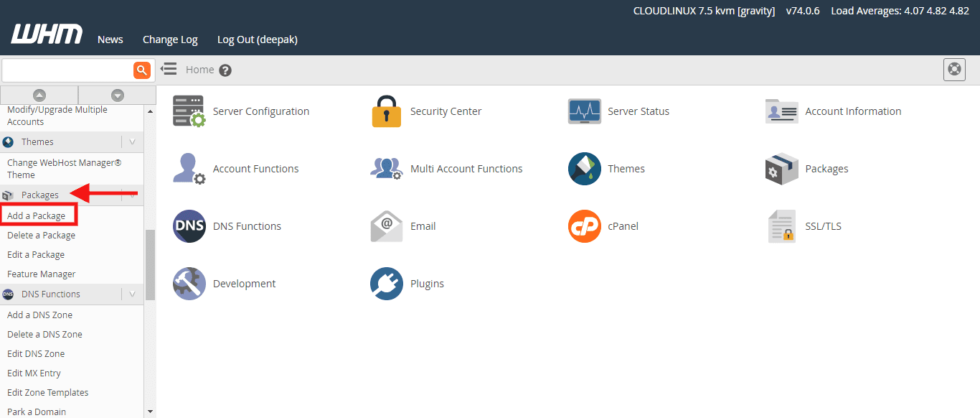The image size is (980, 418).
Task: Click the SSL/TLS certificate icon
Action: [x=781, y=226]
